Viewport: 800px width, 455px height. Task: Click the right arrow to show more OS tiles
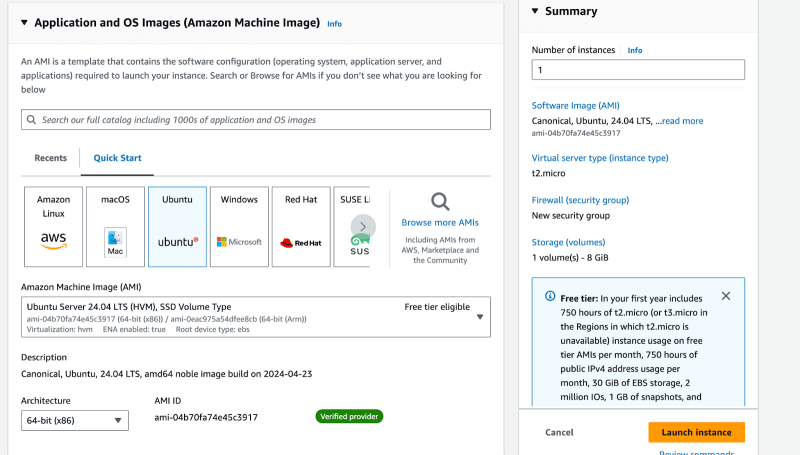pos(363,226)
